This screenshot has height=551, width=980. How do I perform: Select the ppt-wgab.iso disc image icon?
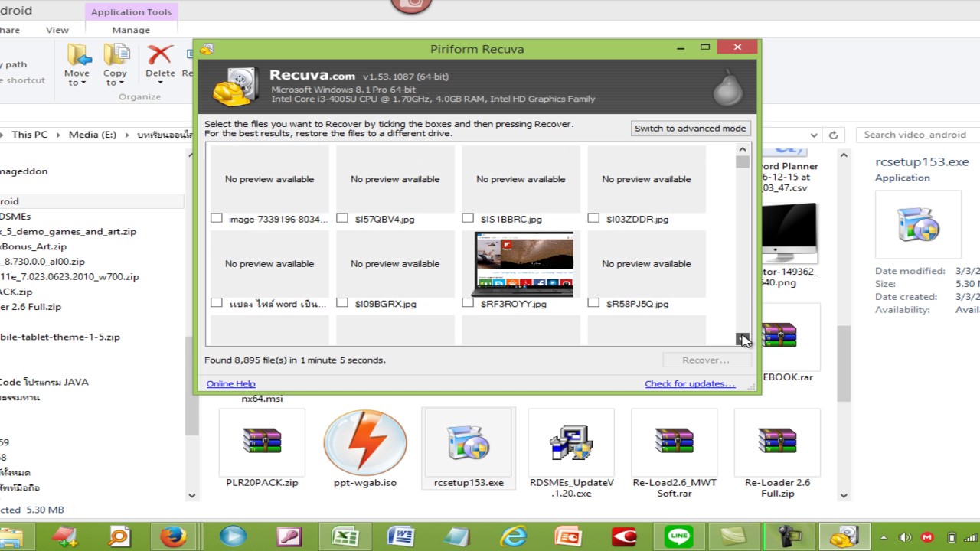pyautogui.click(x=365, y=442)
